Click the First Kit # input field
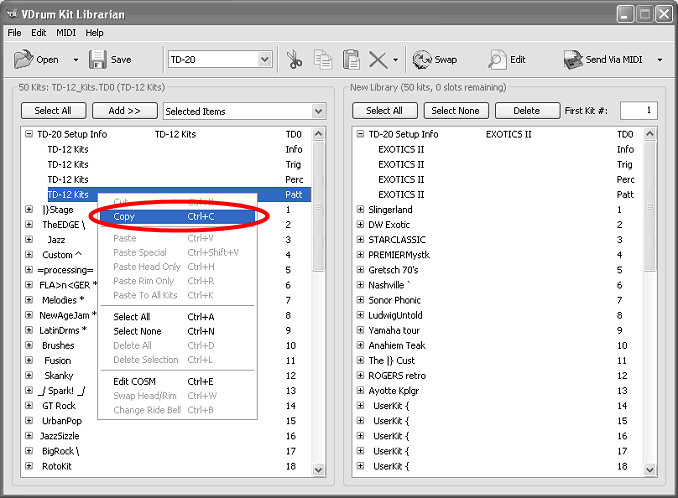Image resolution: width=678 pixels, height=498 pixels. (x=639, y=111)
